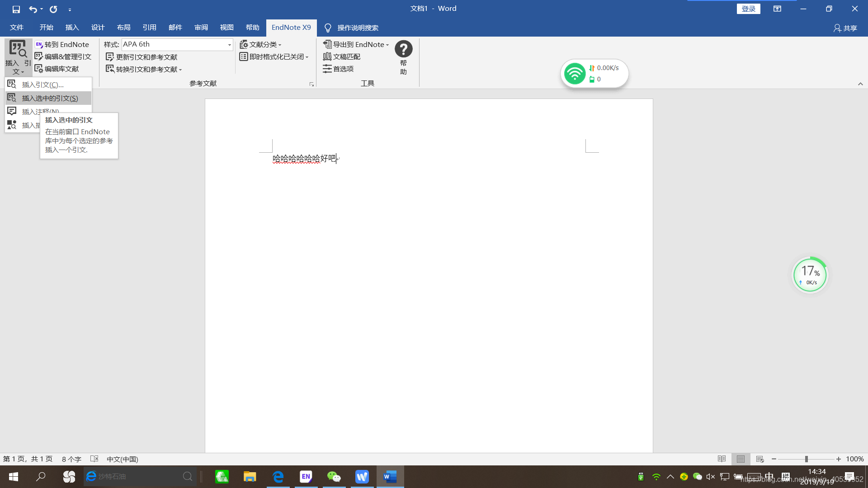Select Insert Selected Citation(s) menu item
The width and height of the screenshot is (868, 488).
(50, 98)
